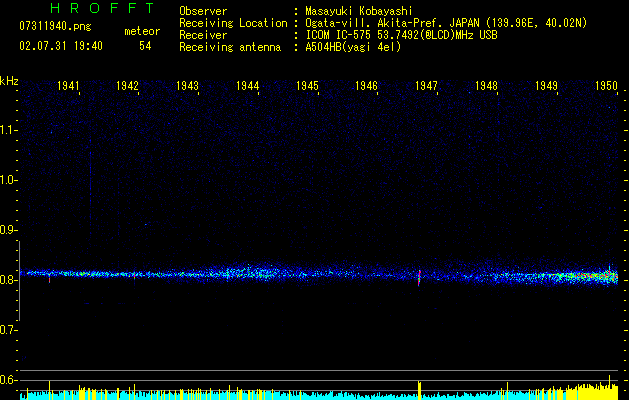
Task: Click the Receiving antenna label
Action: (x=230, y=47)
